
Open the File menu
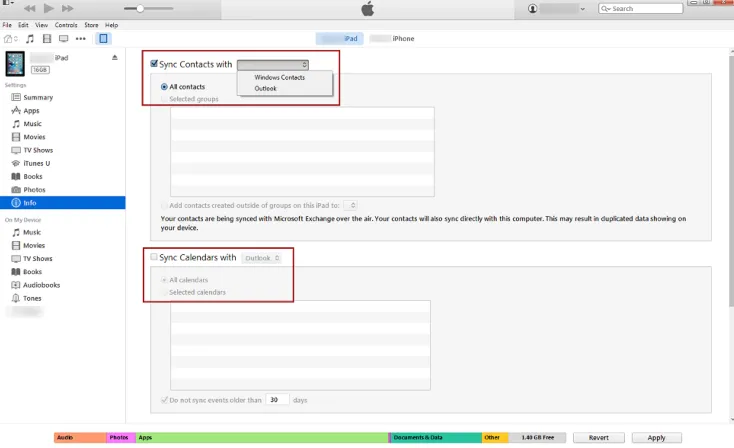[x=7, y=25]
